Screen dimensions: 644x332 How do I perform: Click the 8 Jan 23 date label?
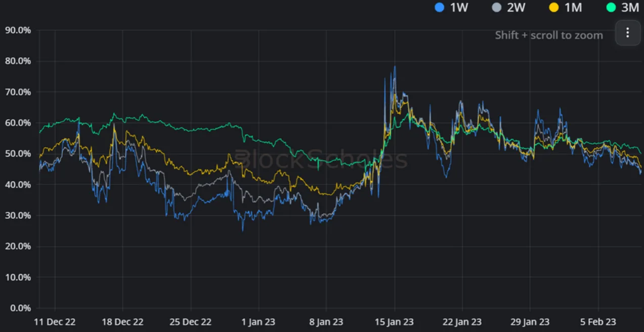[326, 322]
